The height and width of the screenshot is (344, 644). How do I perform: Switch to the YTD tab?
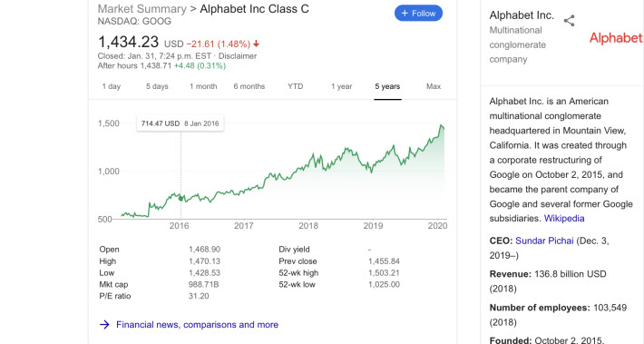coord(296,86)
